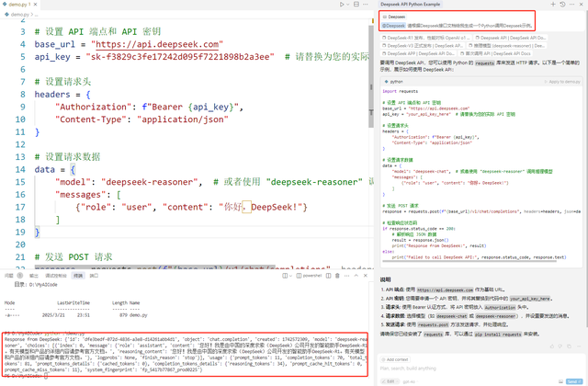This screenshot has height=386, width=588.
Task: Click the problems count badge next to 问题
Action: [x=20, y=276]
